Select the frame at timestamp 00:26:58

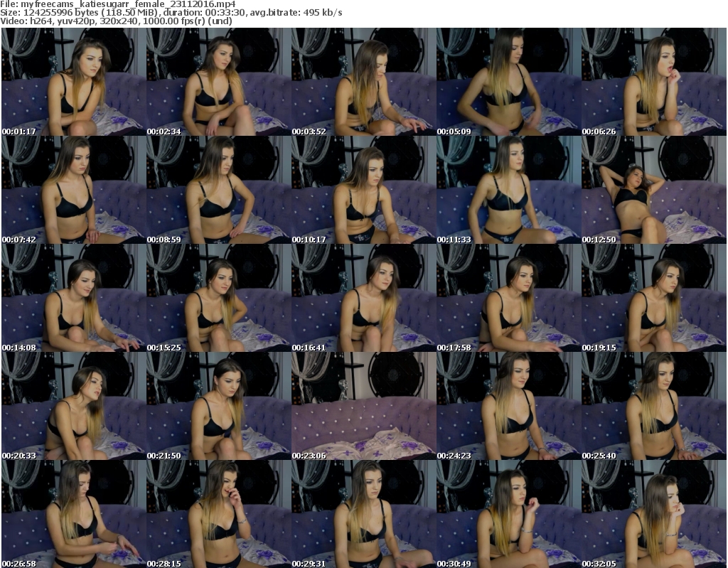[74, 514]
